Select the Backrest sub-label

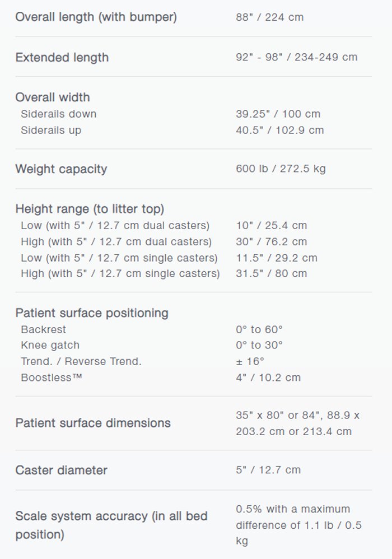coord(43,329)
